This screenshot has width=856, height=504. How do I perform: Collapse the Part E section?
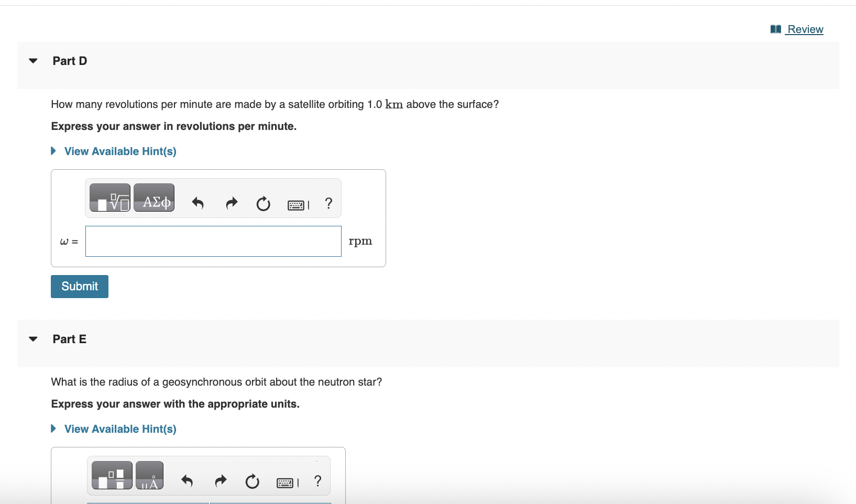(x=34, y=339)
